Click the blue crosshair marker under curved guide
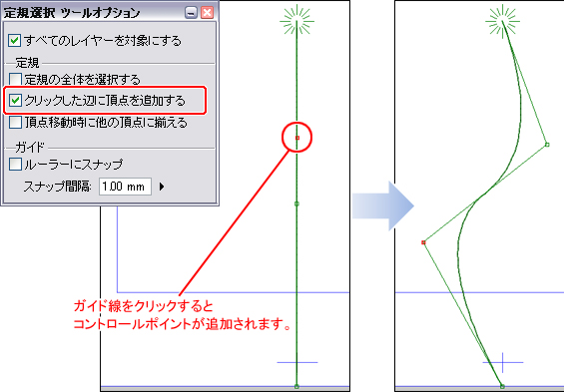This screenshot has height=392, width=564. [x=502, y=362]
